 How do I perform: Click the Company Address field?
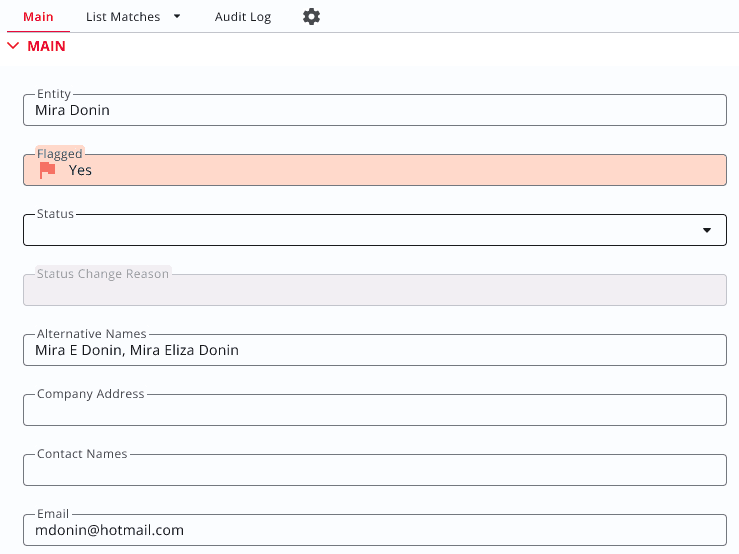point(375,410)
